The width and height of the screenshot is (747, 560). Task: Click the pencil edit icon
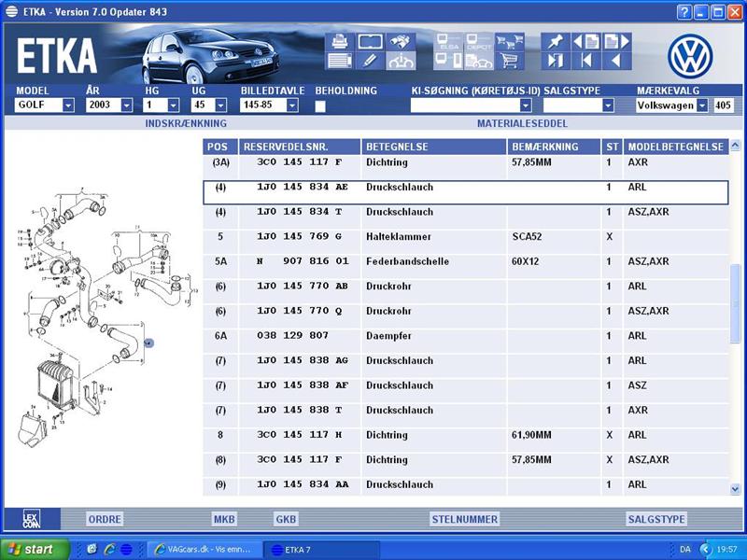pyautogui.click(x=370, y=62)
